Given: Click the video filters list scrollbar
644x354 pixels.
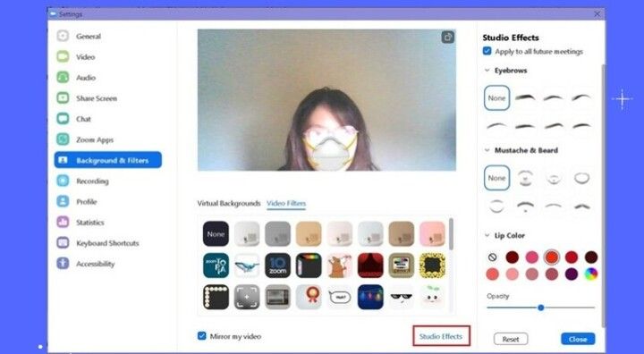Looking at the screenshot, I should [x=451, y=233].
